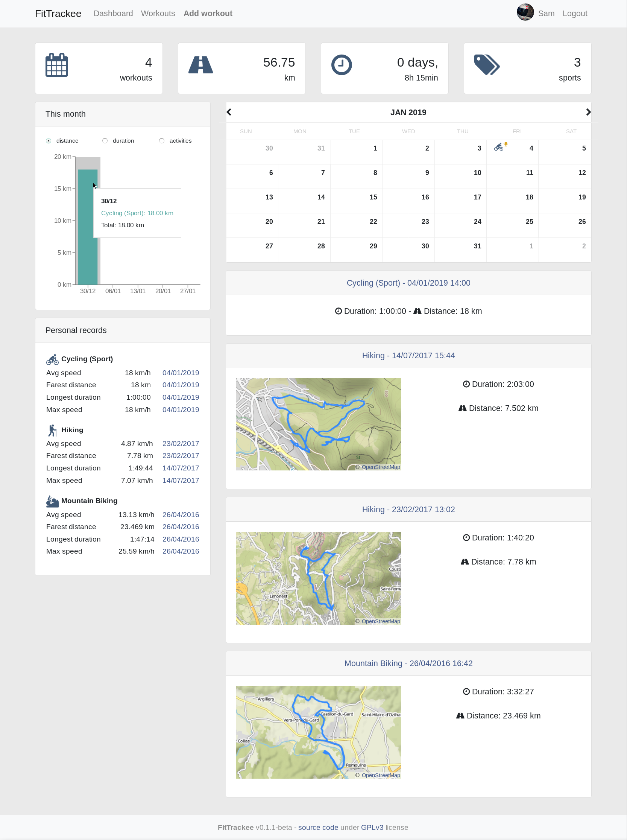The height and width of the screenshot is (840, 627).
Task: Click the road distance icon in stats card
Action: pos(200,65)
